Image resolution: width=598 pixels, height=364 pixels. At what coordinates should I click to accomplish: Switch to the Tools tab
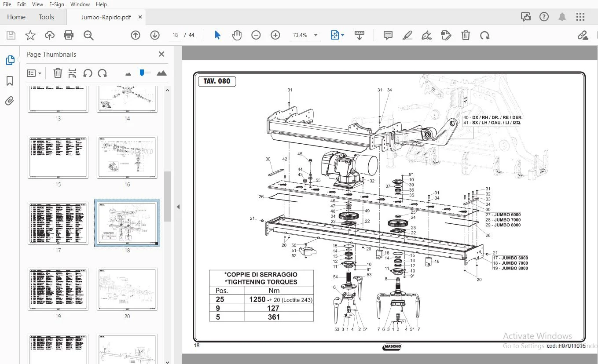point(46,17)
